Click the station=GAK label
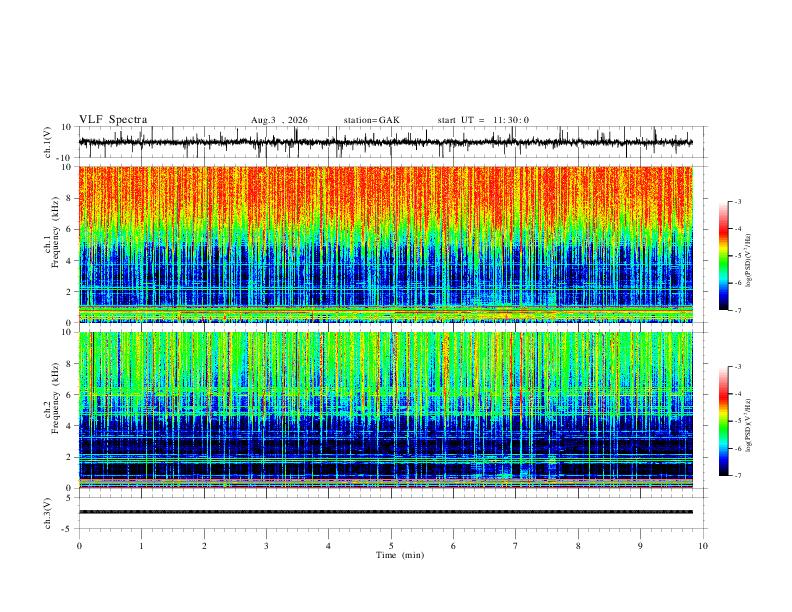The width and height of the screenshot is (792, 612). [x=371, y=120]
